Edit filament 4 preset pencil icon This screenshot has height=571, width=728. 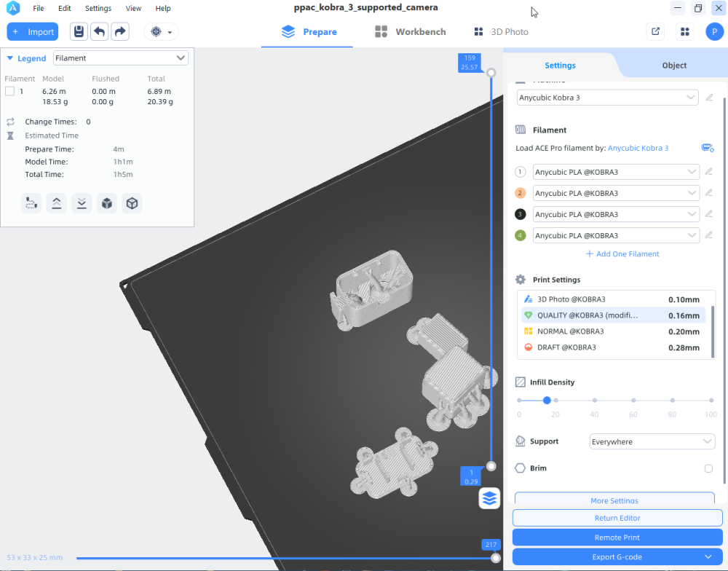click(x=708, y=235)
